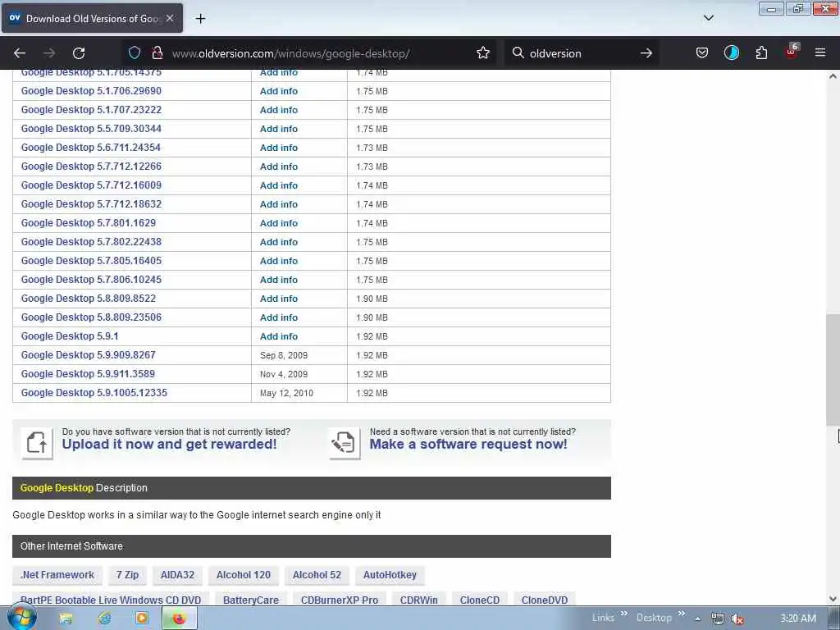Open the Pocket save icon
Viewport: 840px width, 630px height.
click(702, 52)
